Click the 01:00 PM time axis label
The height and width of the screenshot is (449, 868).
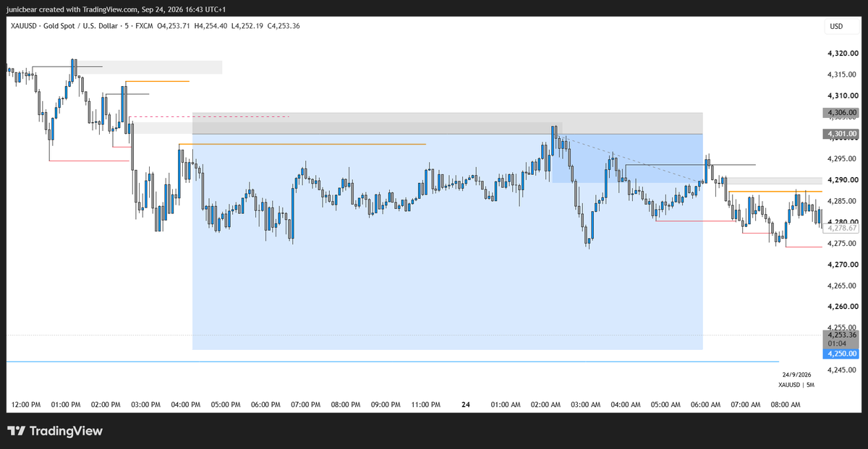click(x=67, y=405)
